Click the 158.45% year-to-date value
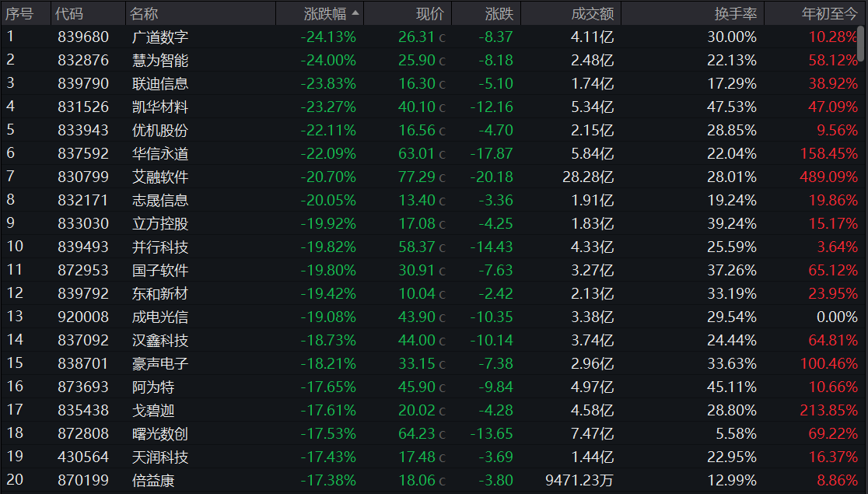868x494 pixels. coord(828,153)
